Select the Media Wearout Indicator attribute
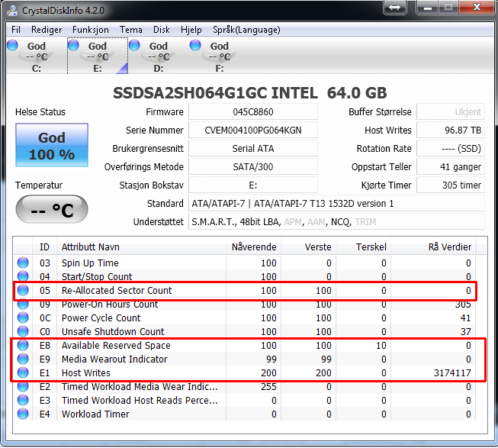498x448 pixels. 114,359
